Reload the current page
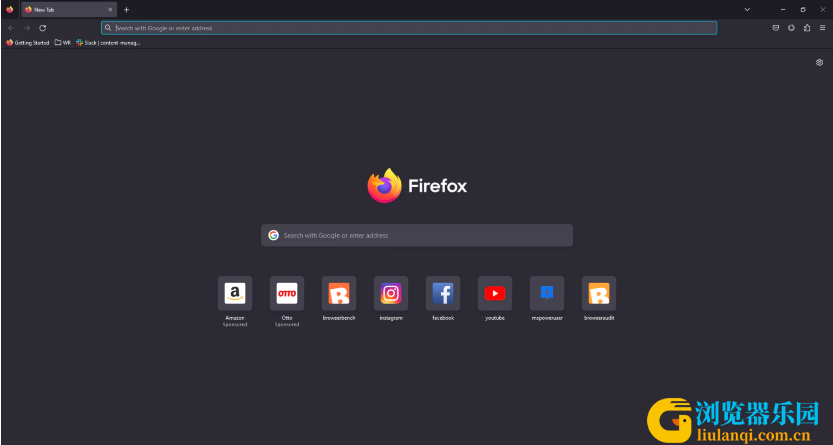The width and height of the screenshot is (833, 445). click(42, 28)
